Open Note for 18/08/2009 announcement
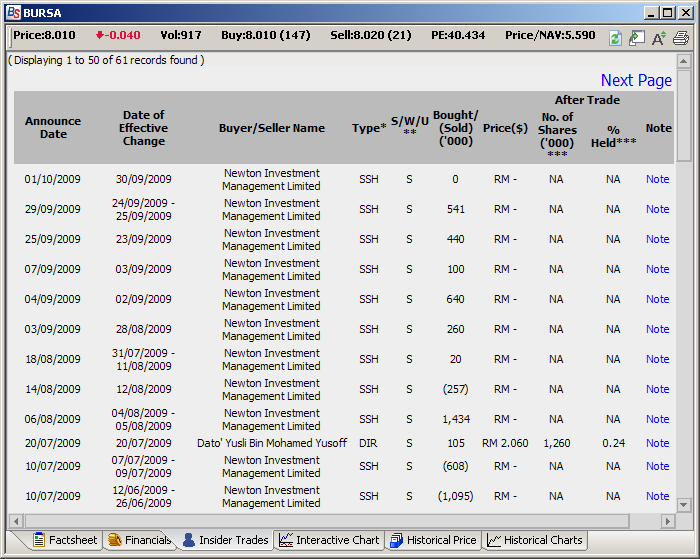 click(657, 359)
